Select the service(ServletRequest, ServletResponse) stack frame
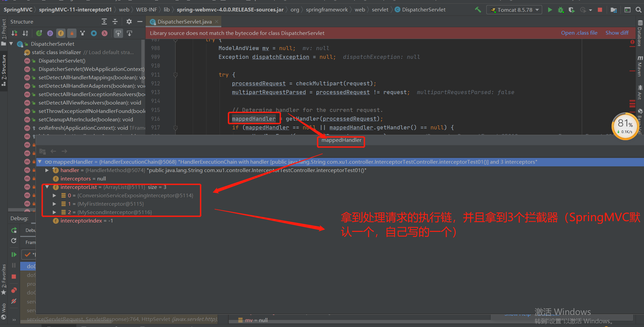Viewport: 644px width, 327px height. [x=122, y=319]
